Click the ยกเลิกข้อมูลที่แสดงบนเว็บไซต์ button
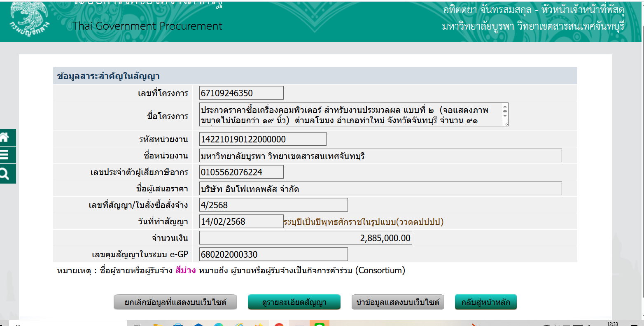Screen dimensions: 644x326 (175, 303)
